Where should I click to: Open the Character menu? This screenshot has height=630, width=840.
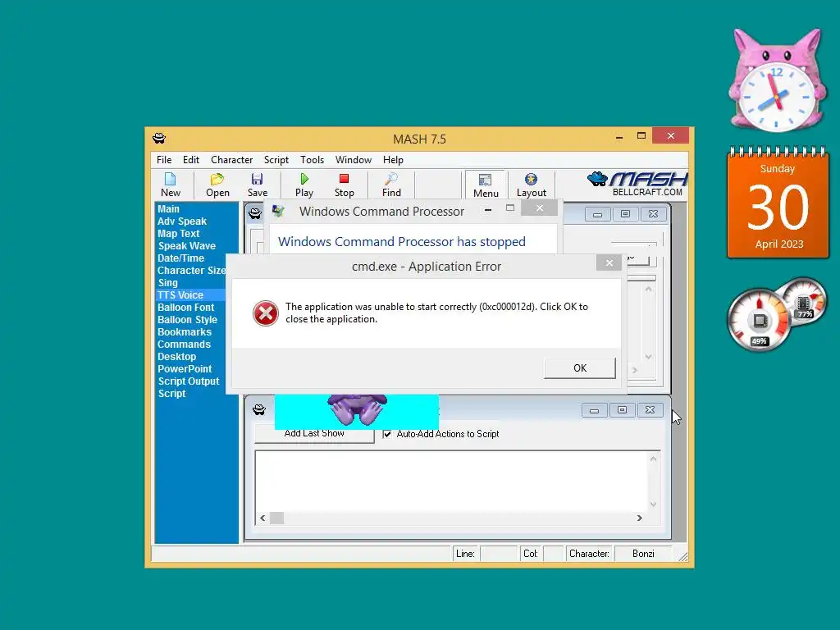(x=231, y=160)
